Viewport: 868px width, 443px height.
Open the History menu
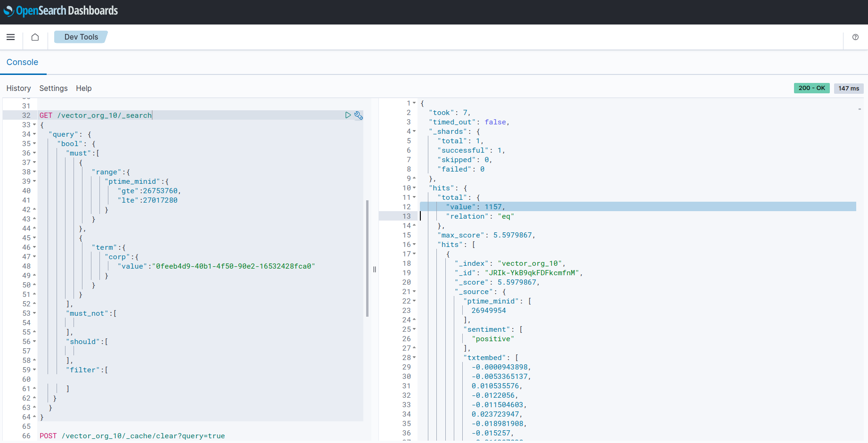coord(18,88)
